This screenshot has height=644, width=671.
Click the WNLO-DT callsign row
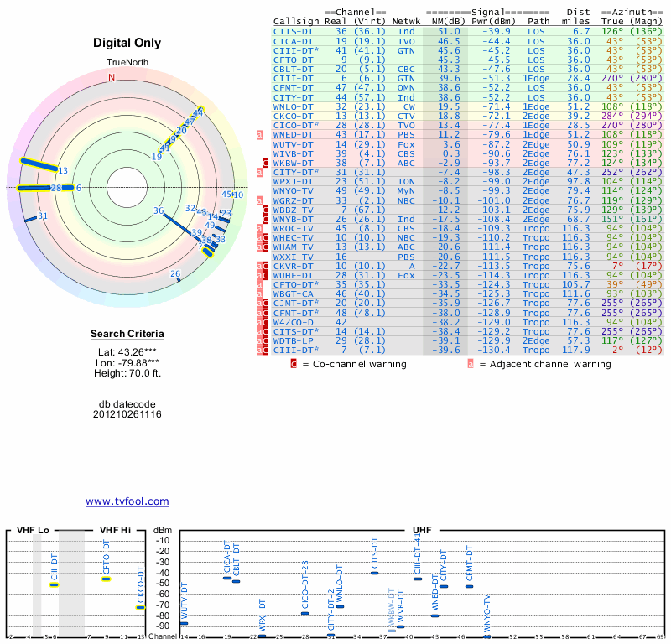click(293, 107)
